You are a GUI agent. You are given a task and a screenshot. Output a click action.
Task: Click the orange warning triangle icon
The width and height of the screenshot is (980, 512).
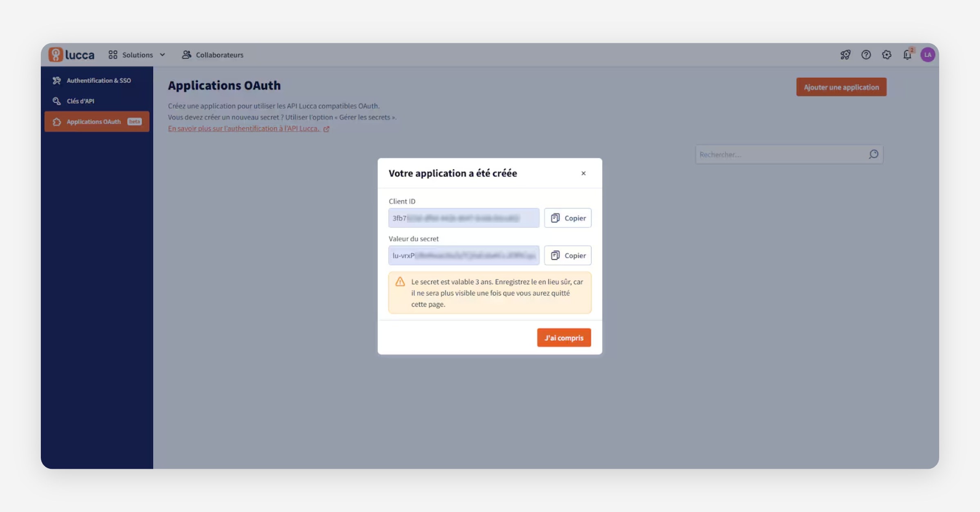pos(400,282)
